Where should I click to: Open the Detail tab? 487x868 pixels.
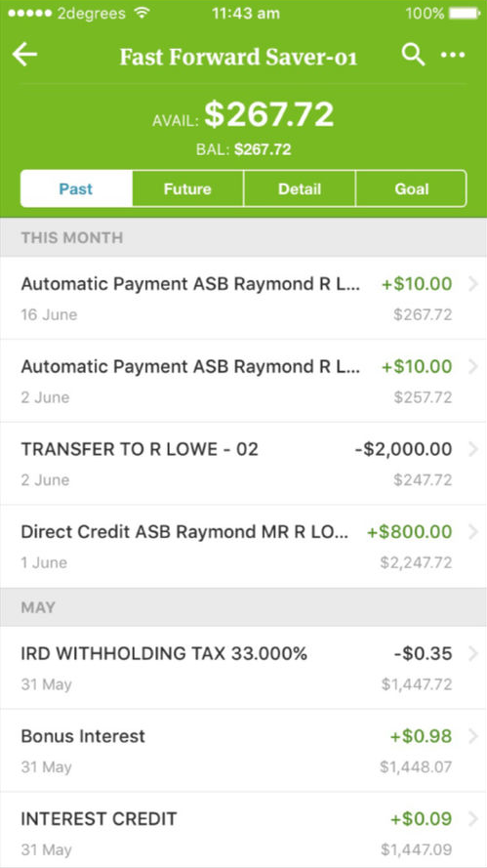pyautogui.click(x=300, y=188)
